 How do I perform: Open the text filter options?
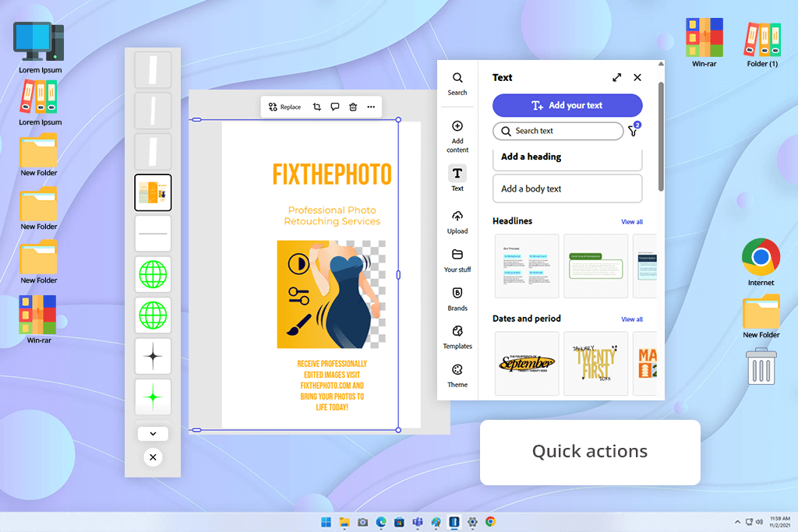coord(634,130)
